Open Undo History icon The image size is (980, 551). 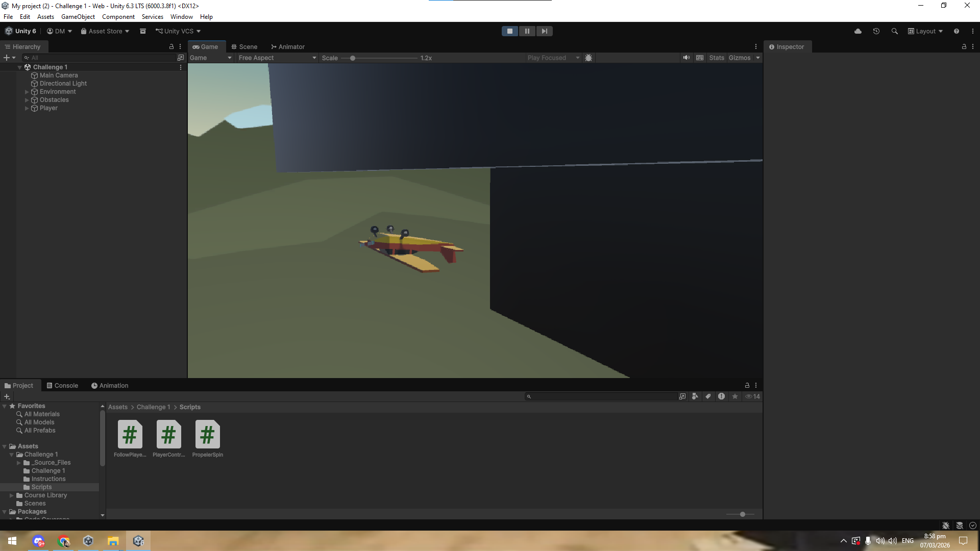pos(876,31)
